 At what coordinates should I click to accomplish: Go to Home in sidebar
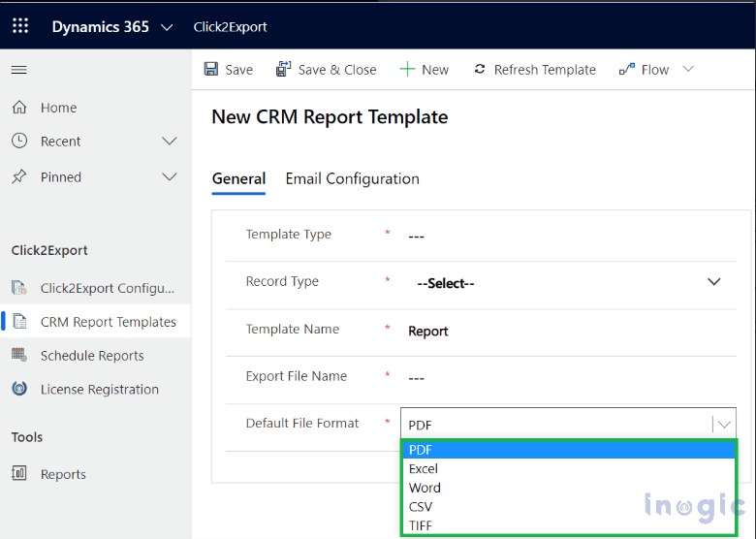pos(58,108)
